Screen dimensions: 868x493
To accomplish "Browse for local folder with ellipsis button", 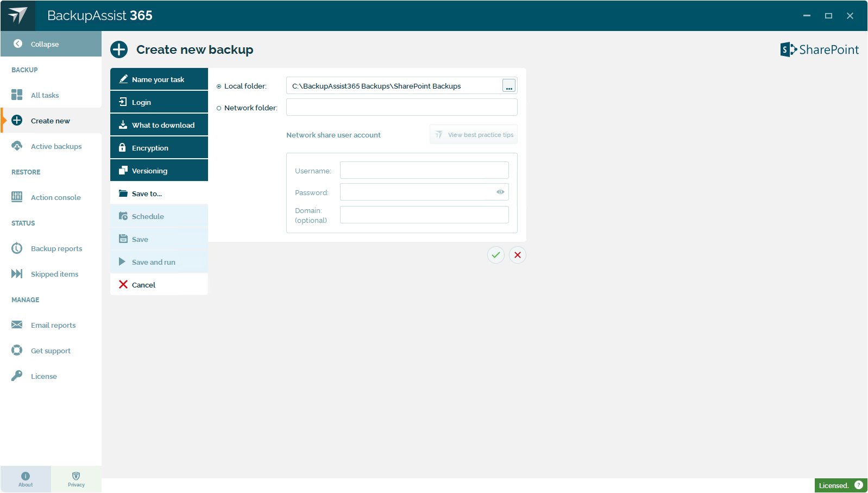I will point(509,86).
